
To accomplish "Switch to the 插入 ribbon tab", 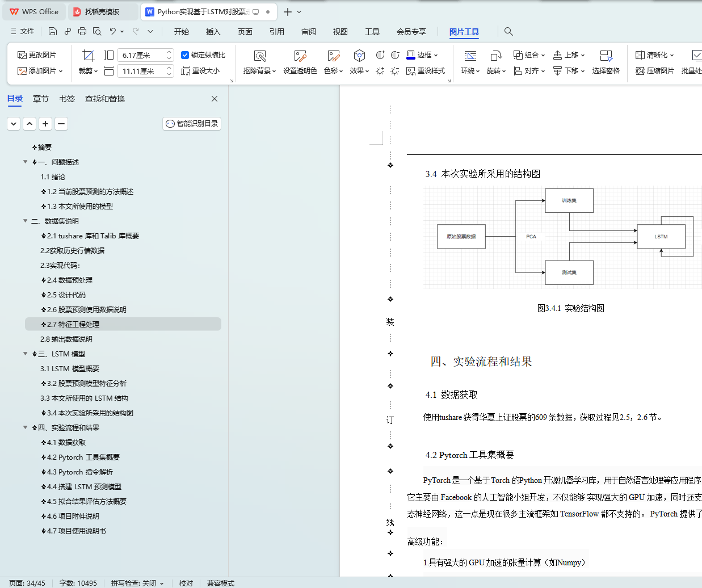I will [x=213, y=32].
